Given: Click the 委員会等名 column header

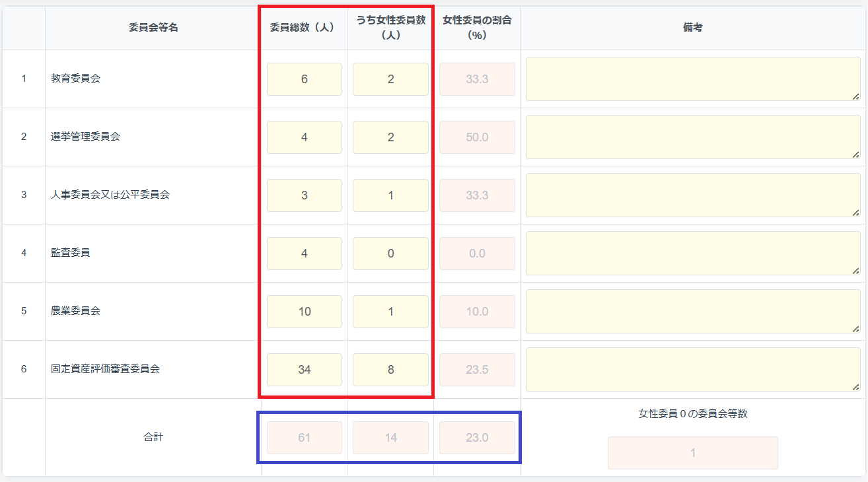Looking at the screenshot, I should 153,28.
